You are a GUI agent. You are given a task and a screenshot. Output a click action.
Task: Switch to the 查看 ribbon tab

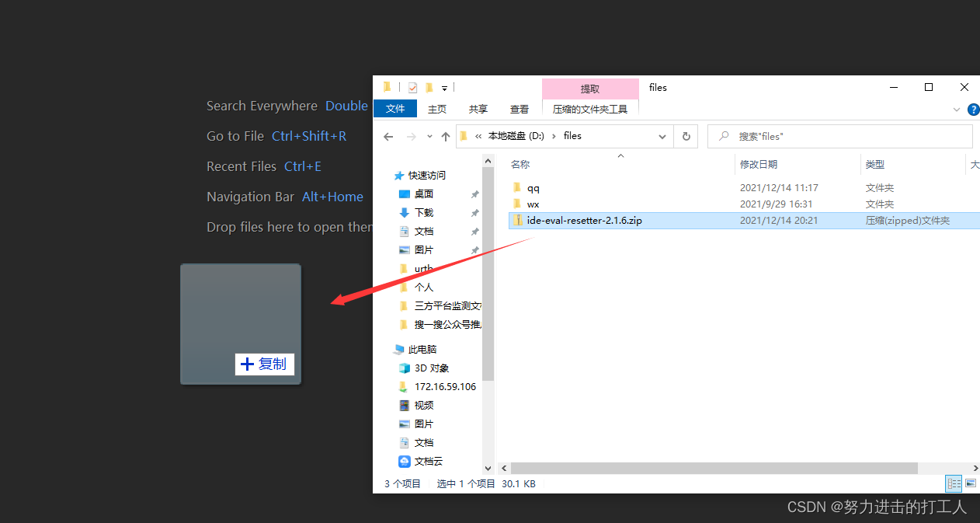pyautogui.click(x=520, y=109)
